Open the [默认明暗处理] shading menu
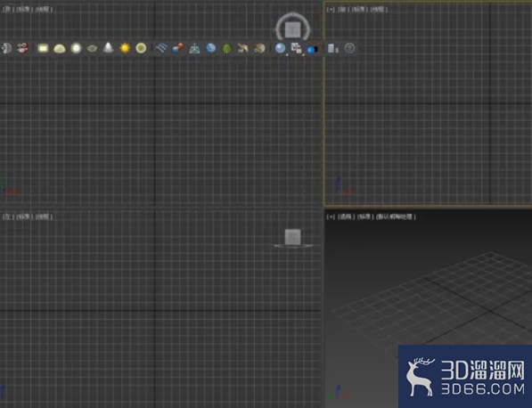 pos(396,216)
